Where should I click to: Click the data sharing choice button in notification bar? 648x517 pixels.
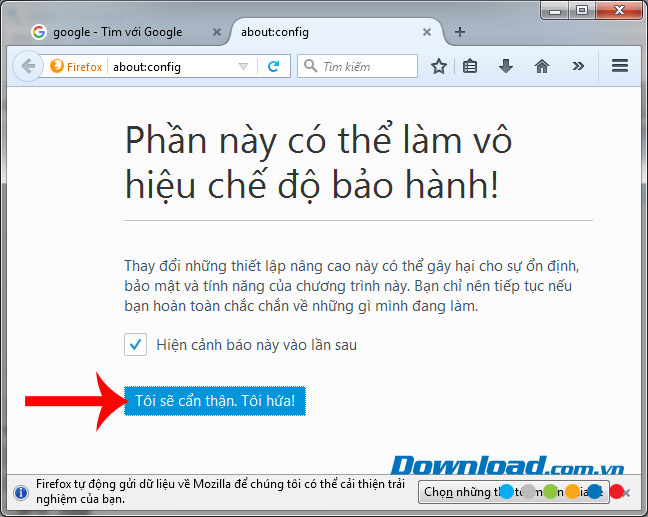514,492
